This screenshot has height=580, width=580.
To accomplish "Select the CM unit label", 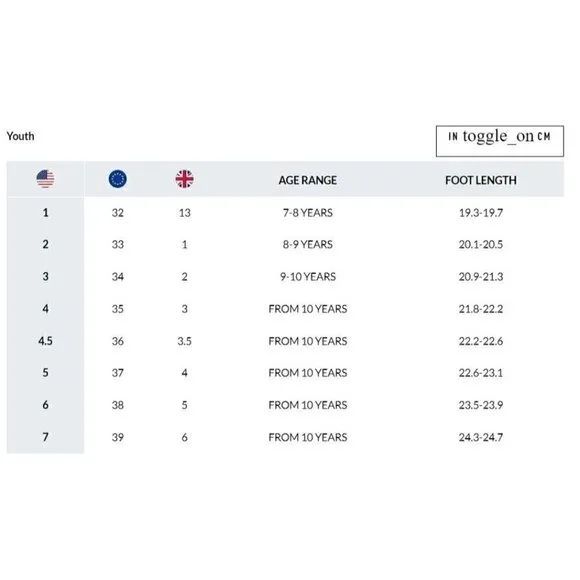I will click(x=544, y=136).
